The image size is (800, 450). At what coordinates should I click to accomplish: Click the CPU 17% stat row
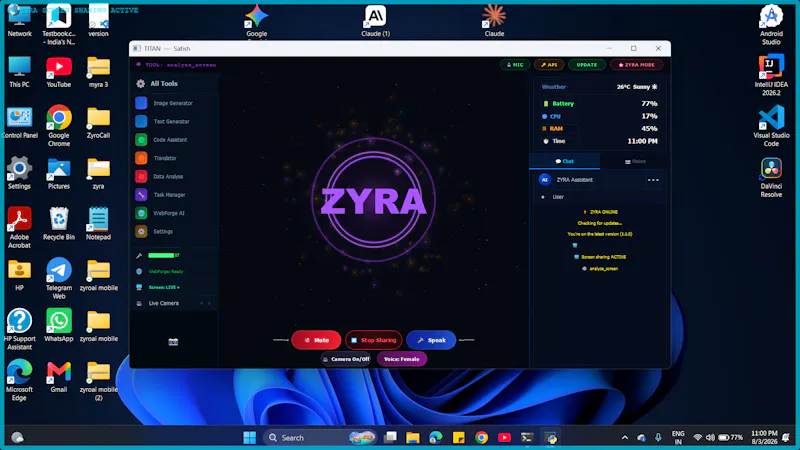[599, 116]
